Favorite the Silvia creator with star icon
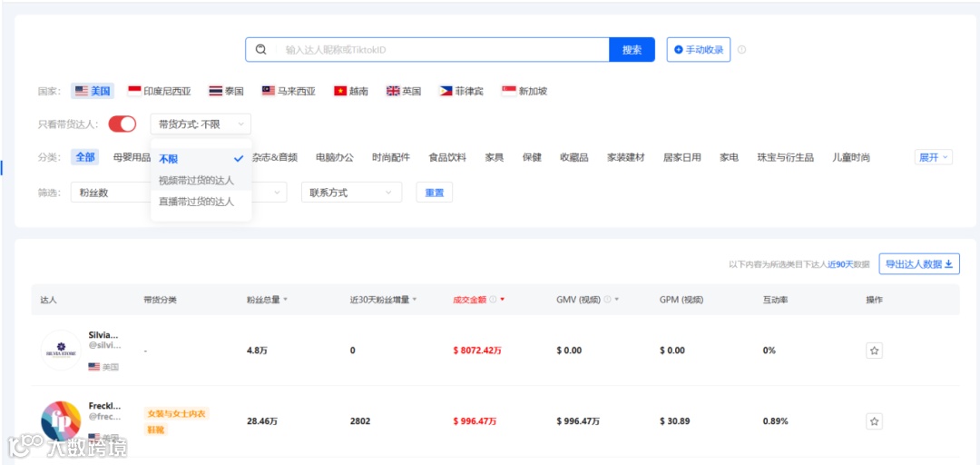Viewport: 980px width, 465px height. (x=875, y=351)
